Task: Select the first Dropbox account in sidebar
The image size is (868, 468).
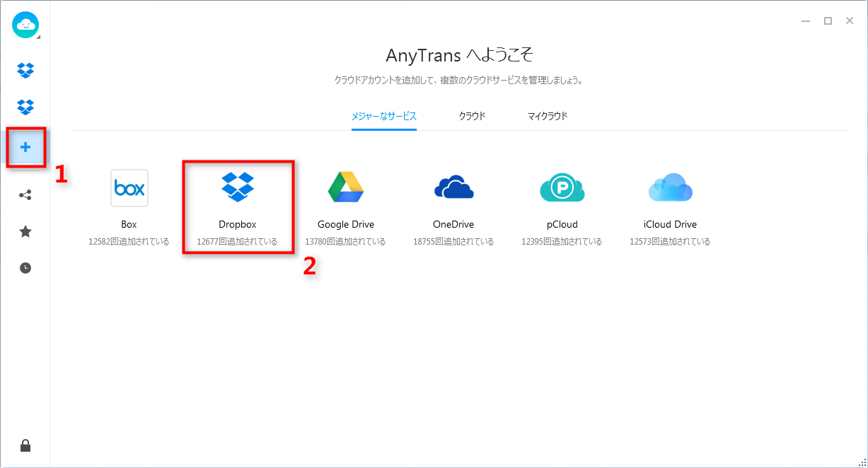Action: 25,70
